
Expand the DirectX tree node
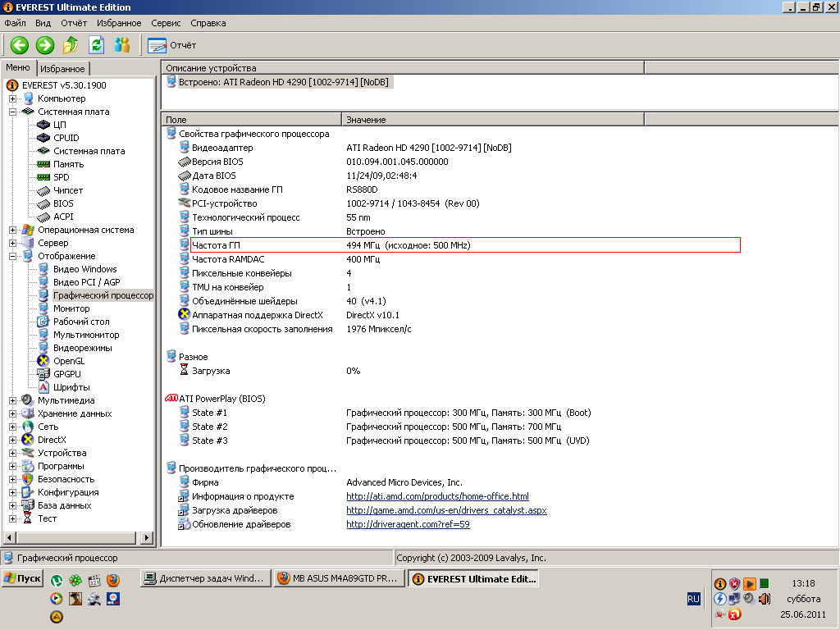[12, 440]
